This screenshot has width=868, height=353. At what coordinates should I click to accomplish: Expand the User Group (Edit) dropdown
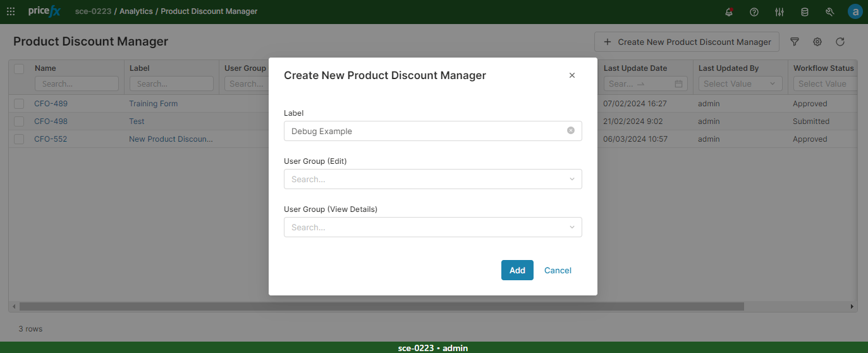[433, 179]
